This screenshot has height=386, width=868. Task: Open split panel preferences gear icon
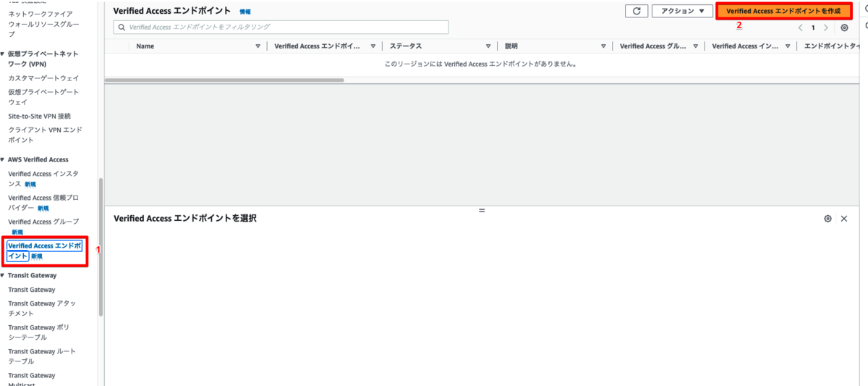point(827,218)
